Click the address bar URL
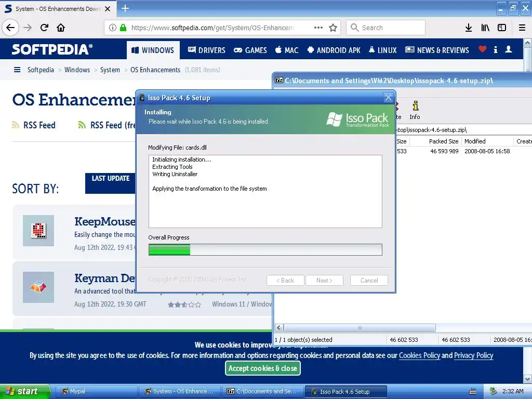This screenshot has height=399, width=532. coord(212,28)
